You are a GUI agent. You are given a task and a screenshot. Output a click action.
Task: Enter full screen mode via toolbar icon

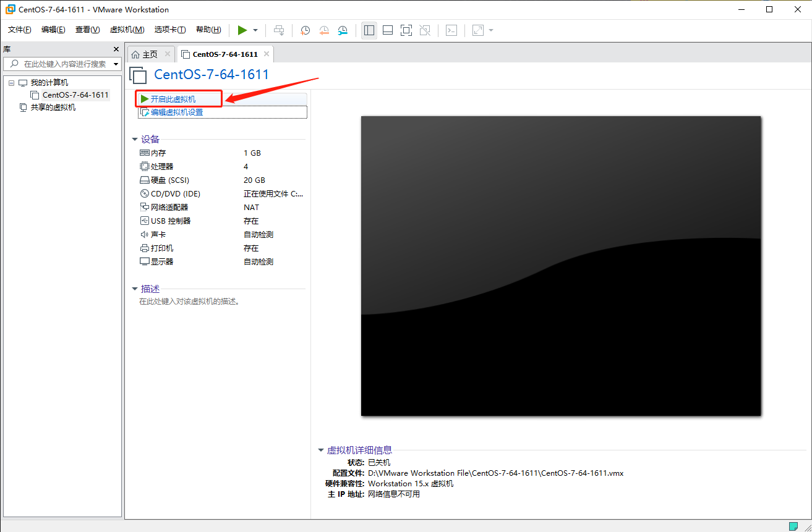[406, 30]
